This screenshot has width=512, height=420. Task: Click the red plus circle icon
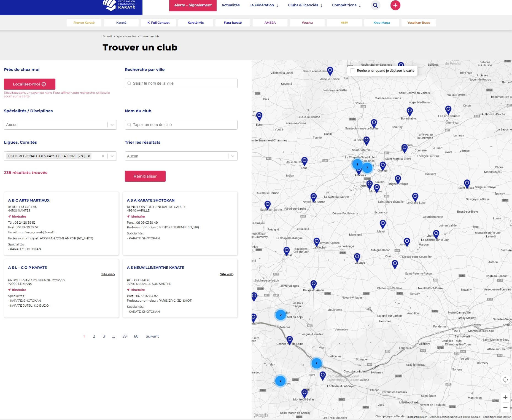(x=395, y=5)
